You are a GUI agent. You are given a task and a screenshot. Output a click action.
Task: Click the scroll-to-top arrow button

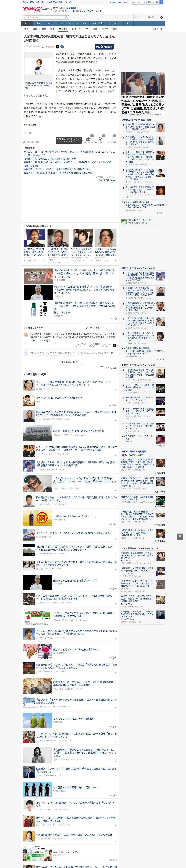tap(180, 536)
